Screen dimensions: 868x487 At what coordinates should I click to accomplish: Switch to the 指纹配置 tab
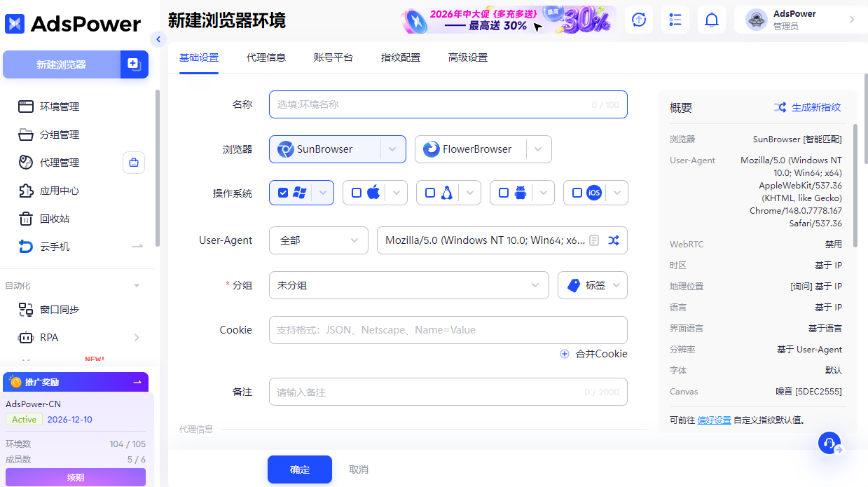coord(401,57)
